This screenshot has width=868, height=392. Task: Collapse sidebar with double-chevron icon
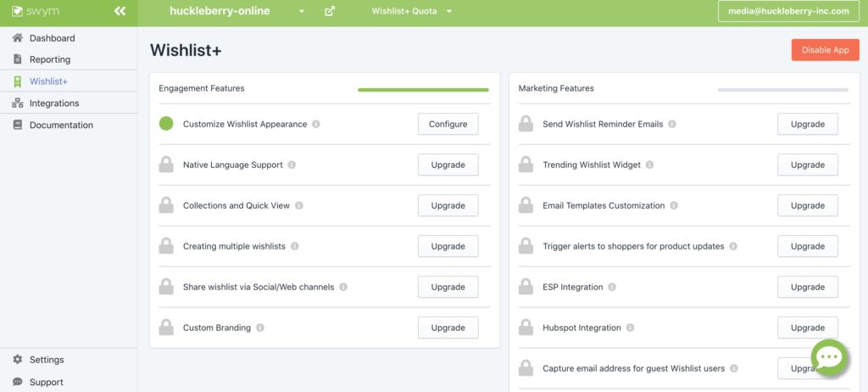(x=120, y=11)
